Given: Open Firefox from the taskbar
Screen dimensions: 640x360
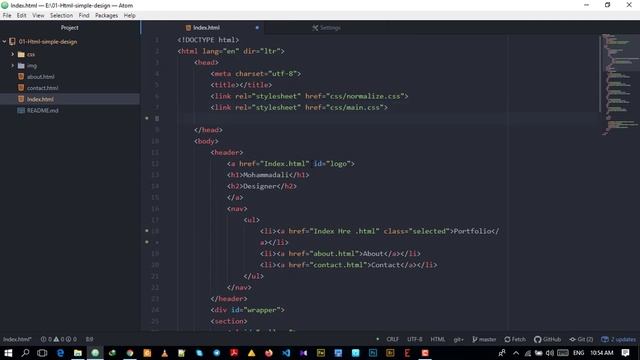Looking at the screenshot, I should point(269,353).
